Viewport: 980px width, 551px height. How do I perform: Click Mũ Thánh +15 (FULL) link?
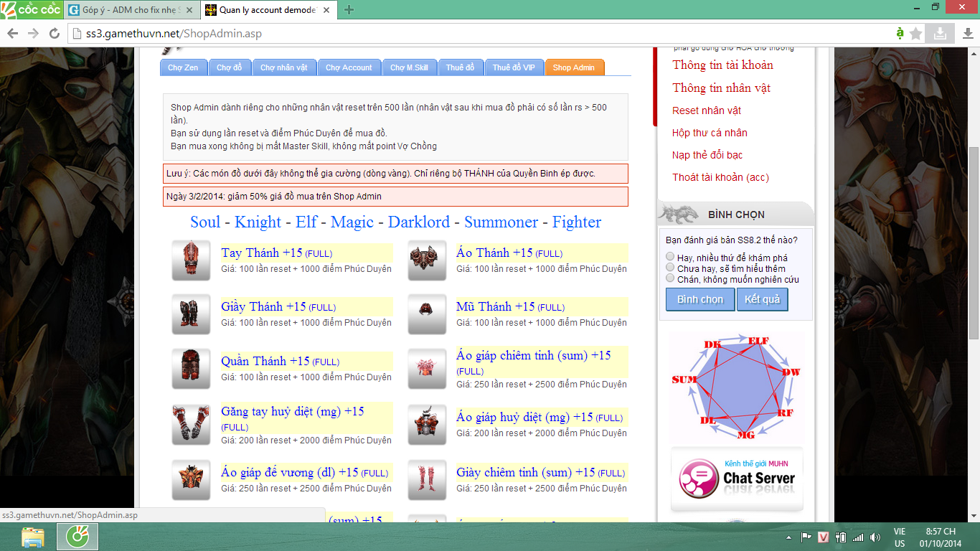pyautogui.click(x=510, y=306)
